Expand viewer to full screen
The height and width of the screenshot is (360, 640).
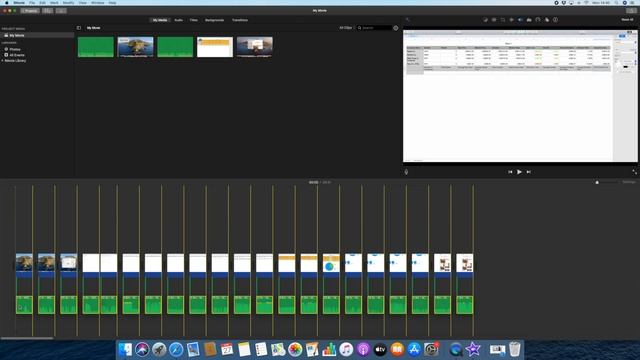[x=634, y=172]
